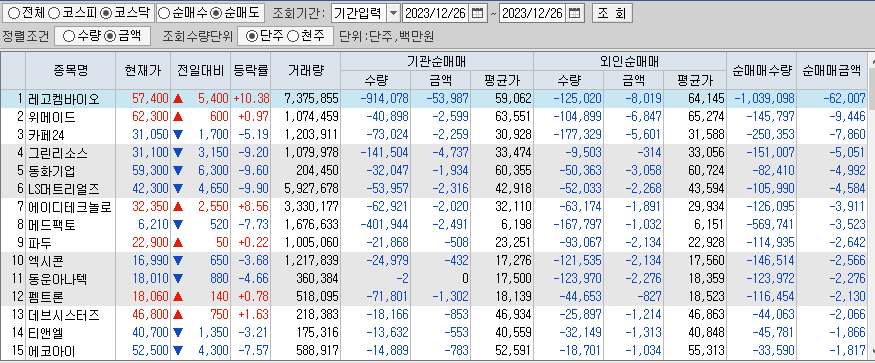Select stock row 그린리소스
Screen dimensions: 875x363
[433, 152]
